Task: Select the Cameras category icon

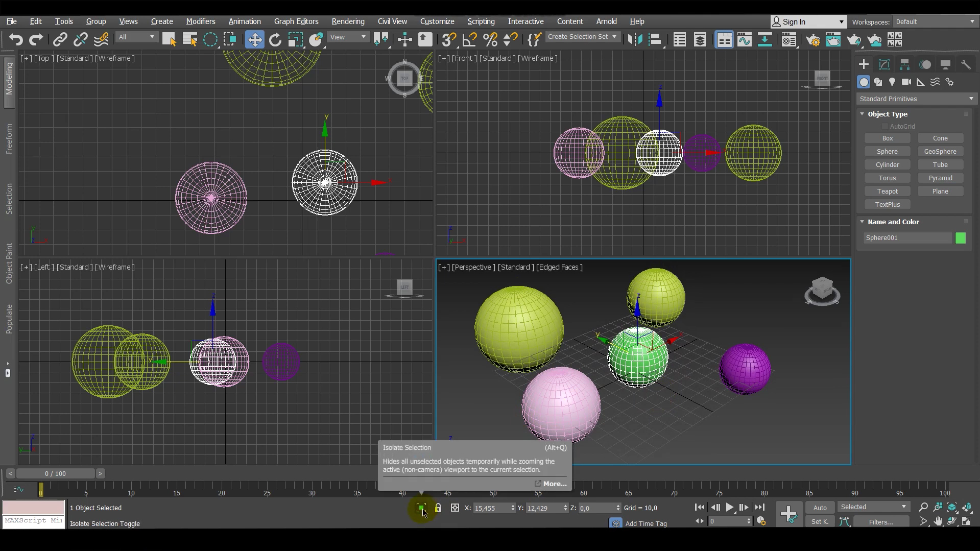Action: click(x=906, y=82)
